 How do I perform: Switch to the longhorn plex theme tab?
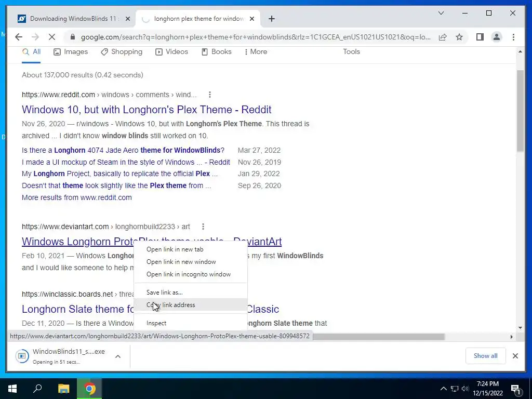pyautogui.click(x=198, y=19)
